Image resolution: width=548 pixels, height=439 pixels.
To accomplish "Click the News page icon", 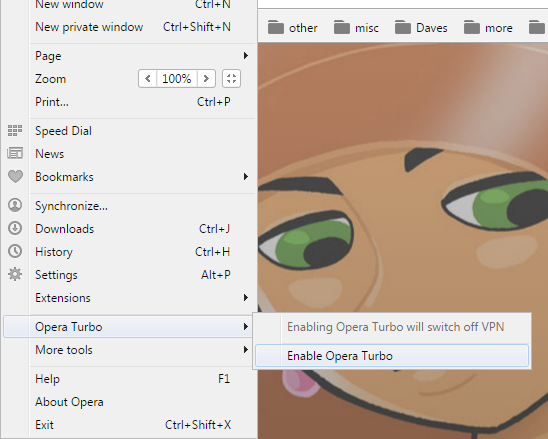I will [15, 153].
